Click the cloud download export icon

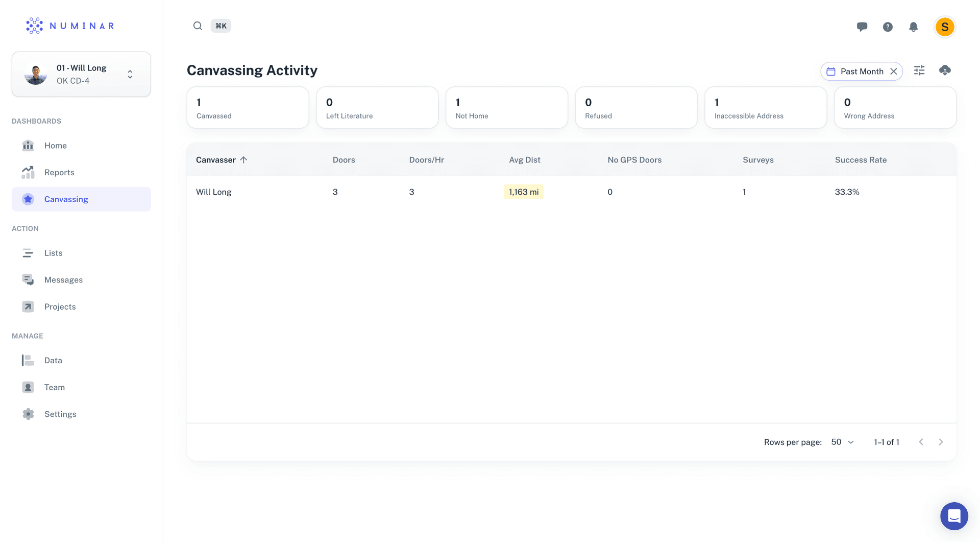[x=945, y=70]
